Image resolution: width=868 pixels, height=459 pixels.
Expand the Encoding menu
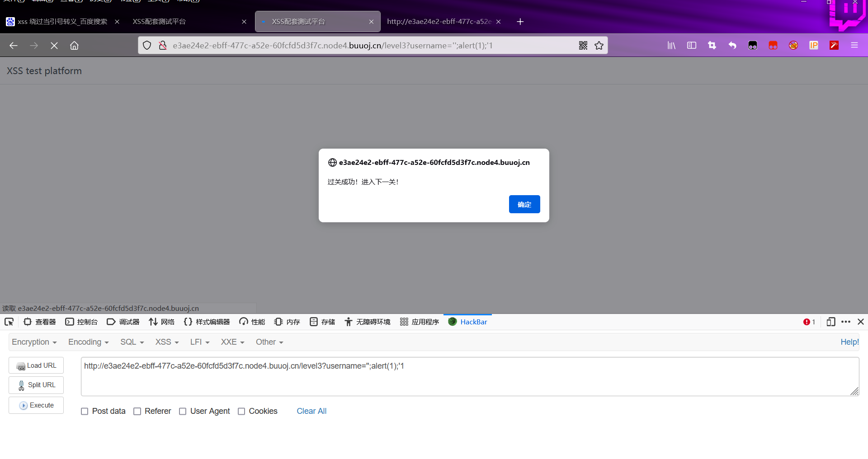coord(88,342)
